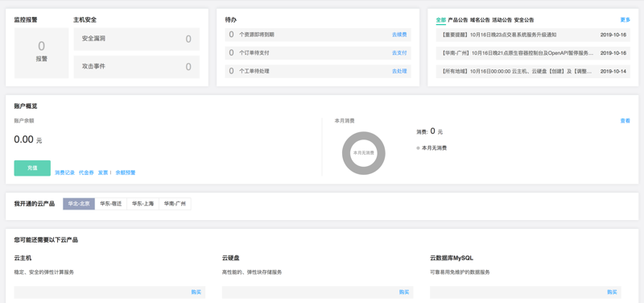The width and height of the screenshot is (644, 303).
Task: Click 购买 for 云主机
Action: [196, 293]
